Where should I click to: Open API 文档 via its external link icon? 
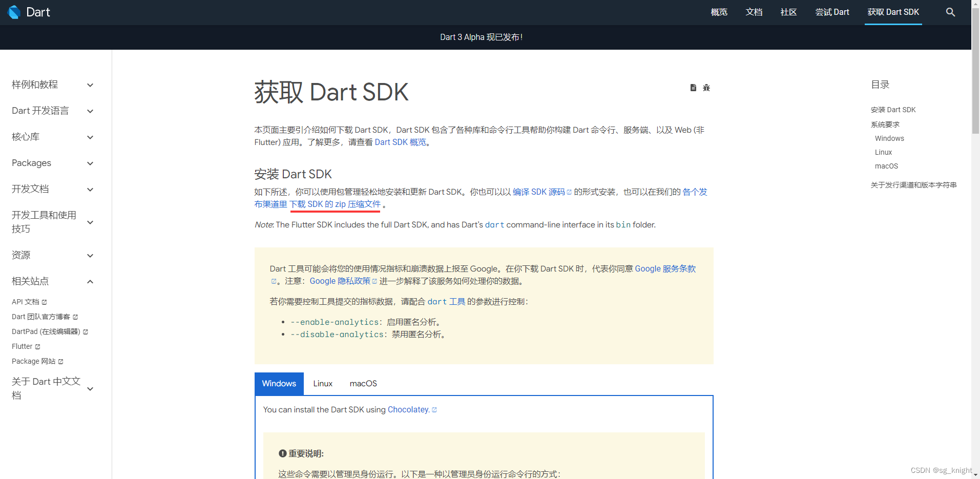(45, 302)
